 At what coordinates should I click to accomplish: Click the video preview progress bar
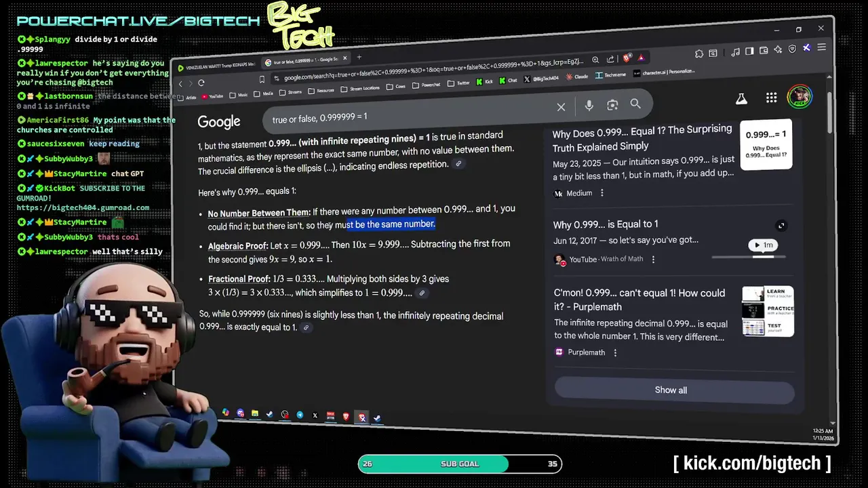coord(749,257)
